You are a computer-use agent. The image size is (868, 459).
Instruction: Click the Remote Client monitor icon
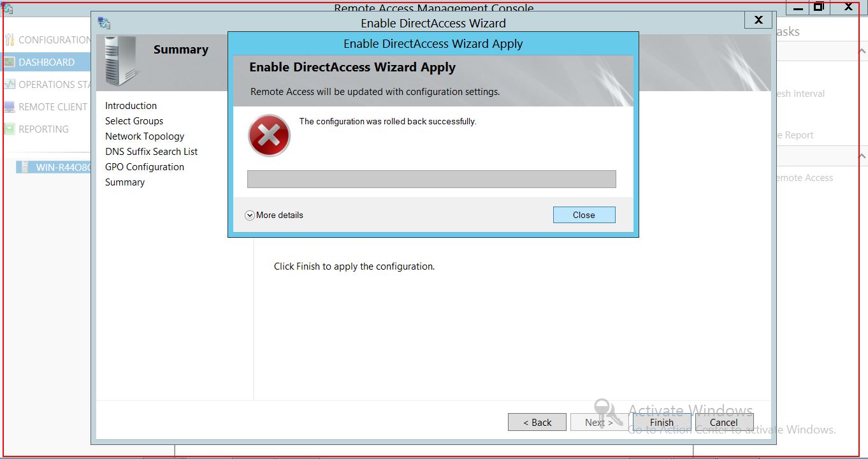9,106
